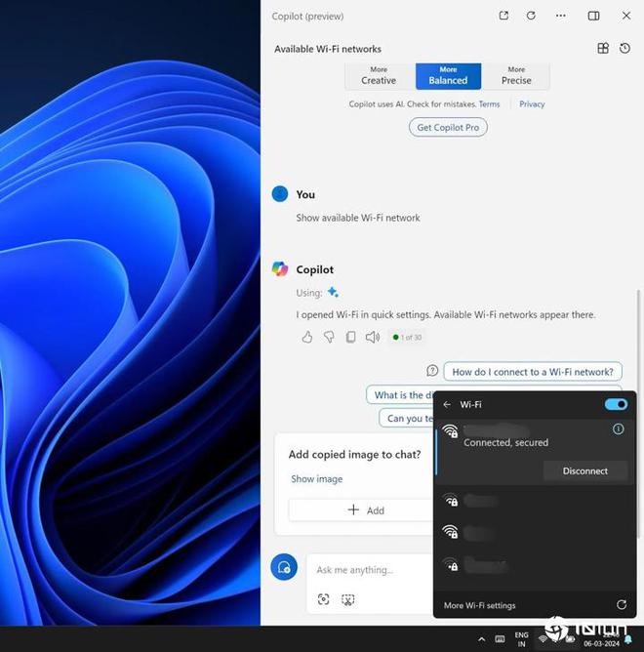The height and width of the screenshot is (652, 644).
Task: Click the 'Available Wi-Fi networks' chat title
Action: coord(328,49)
